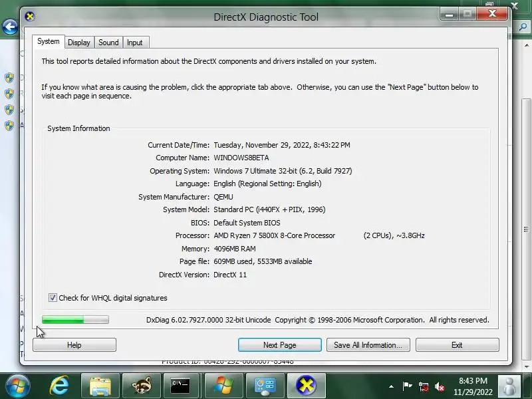
Task: Go to Next Page
Action: pyautogui.click(x=280, y=345)
